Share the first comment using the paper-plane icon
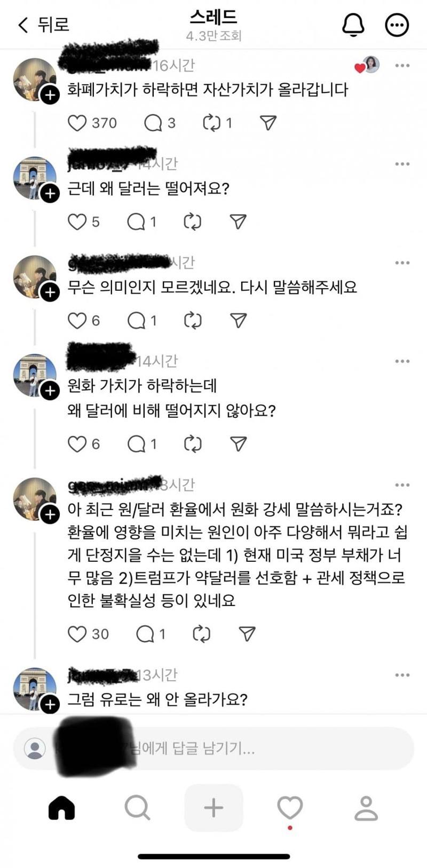427x868 pixels. (268, 123)
